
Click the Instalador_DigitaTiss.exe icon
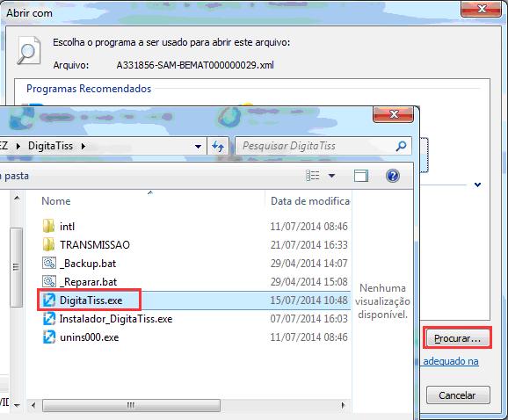49,319
